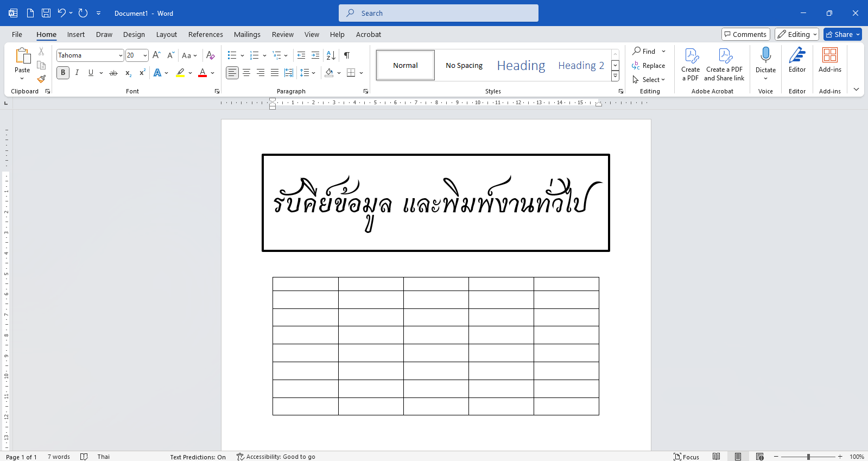Expand the font size dropdown
This screenshot has height=461, width=868.
[x=145, y=55]
